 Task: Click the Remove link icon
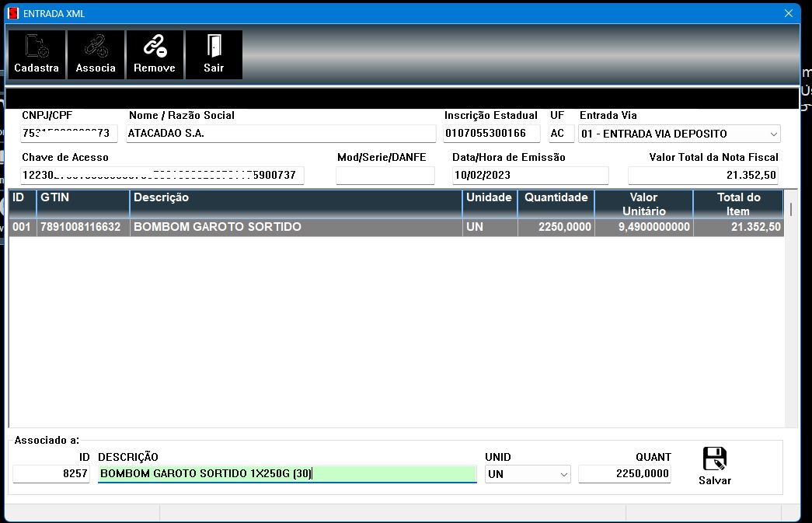[155, 47]
